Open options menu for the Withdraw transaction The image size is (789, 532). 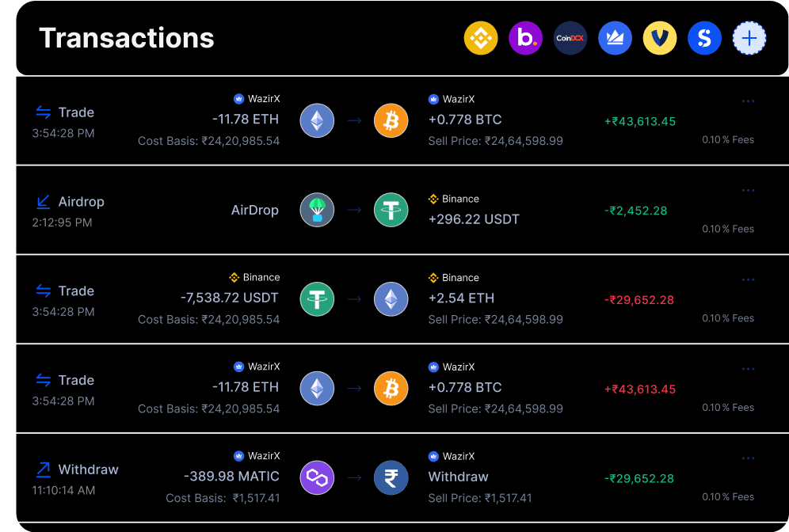click(x=748, y=458)
